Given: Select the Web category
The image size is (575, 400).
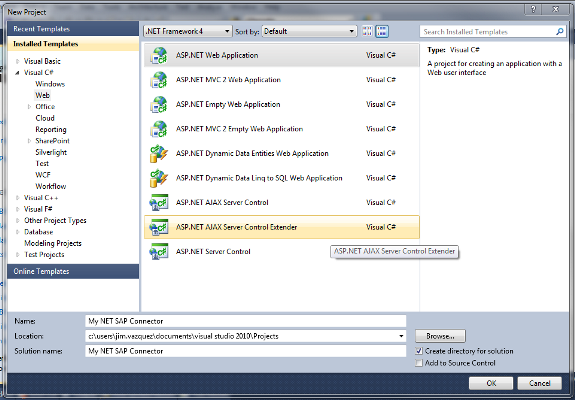Looking at the screenshot, I should click(x=42, y=95).
